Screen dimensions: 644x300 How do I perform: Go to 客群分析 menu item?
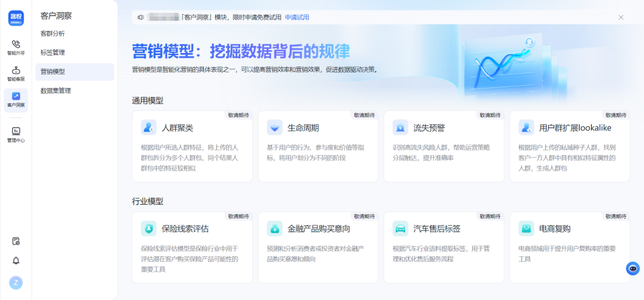tap(53, 34)
